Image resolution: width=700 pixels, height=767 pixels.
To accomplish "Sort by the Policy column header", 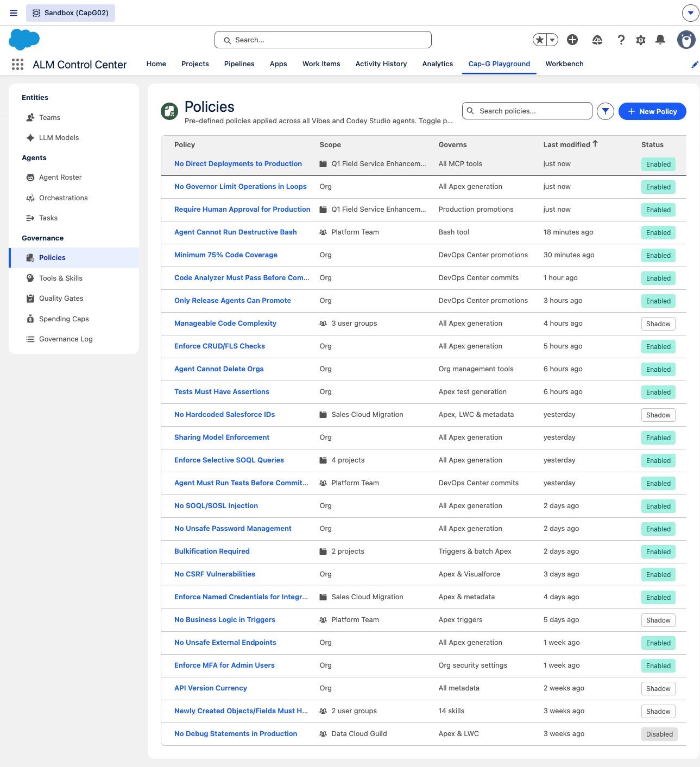I will [185, 145].
